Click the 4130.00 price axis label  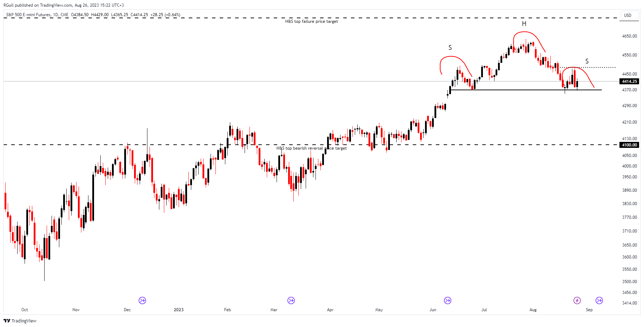pos(629,139)
